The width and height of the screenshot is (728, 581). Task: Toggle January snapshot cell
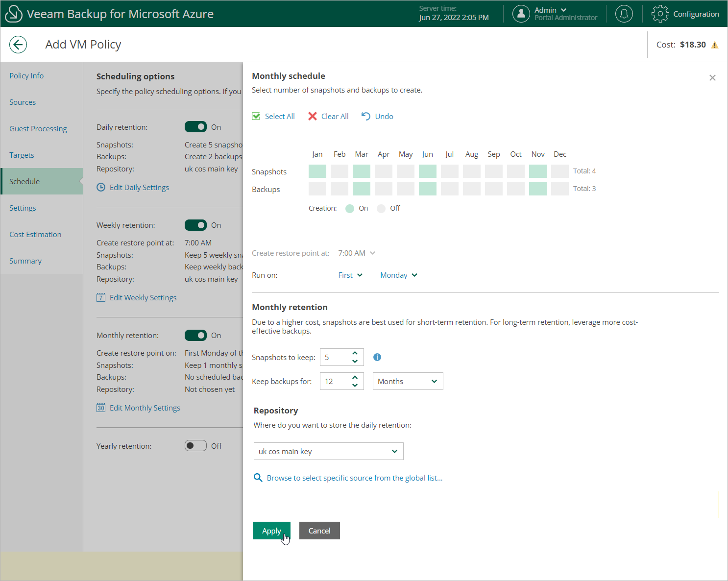tap(317, 171)
